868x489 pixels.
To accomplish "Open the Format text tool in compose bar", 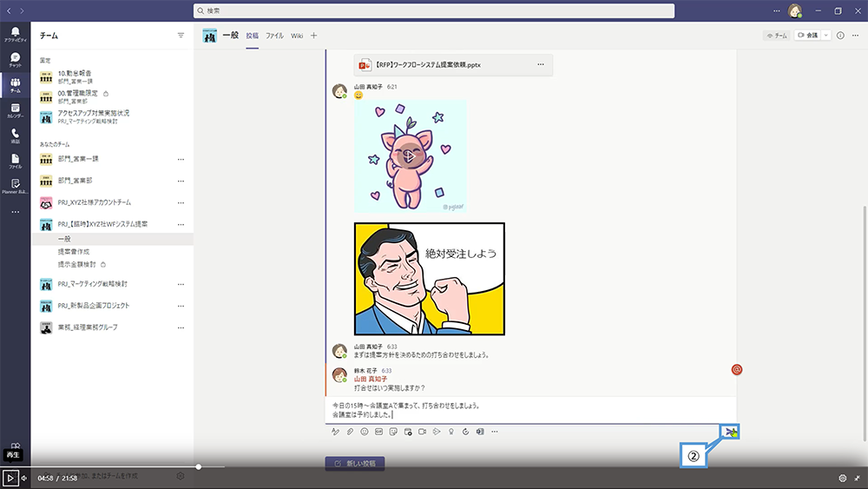I will click(335, 432).
